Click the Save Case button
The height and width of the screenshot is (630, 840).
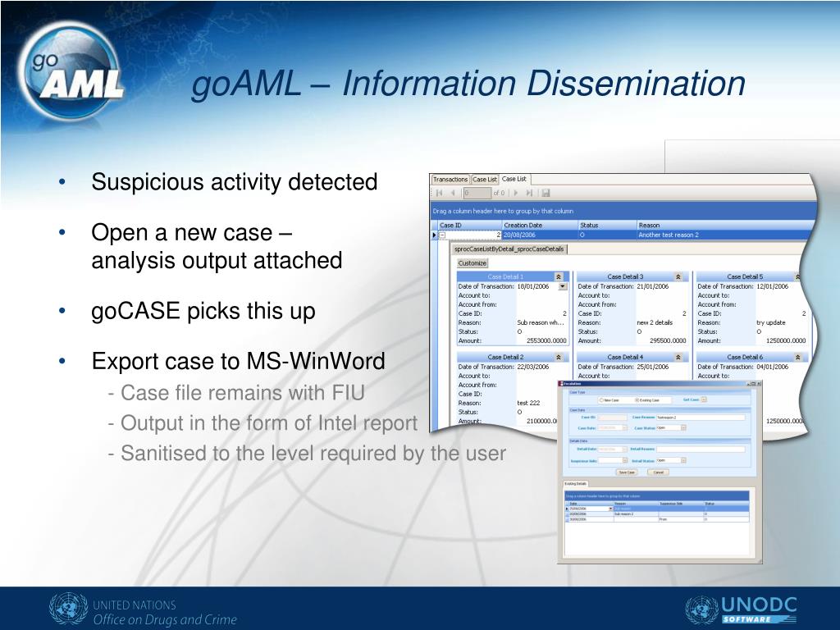coord(627,472)
